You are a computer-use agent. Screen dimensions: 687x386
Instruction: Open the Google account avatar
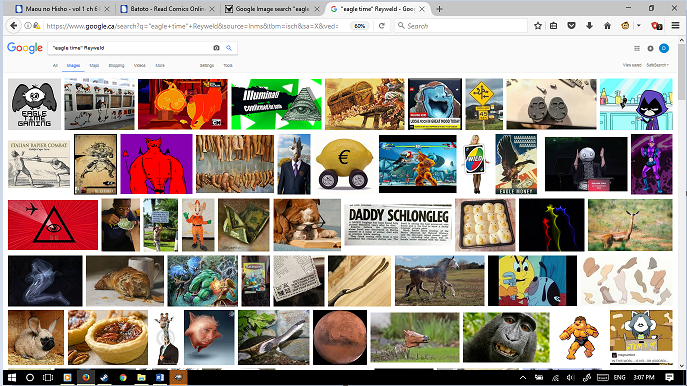pos(664,48)
